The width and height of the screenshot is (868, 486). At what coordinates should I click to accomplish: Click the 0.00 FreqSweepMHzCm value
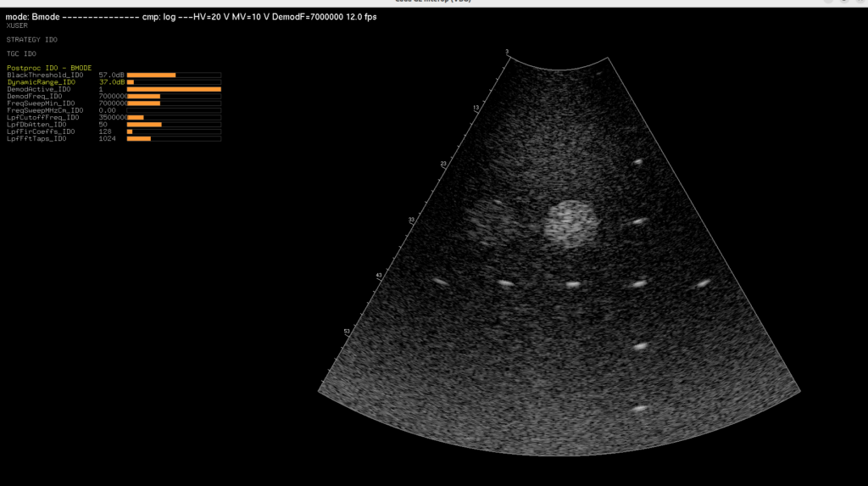click(x=107, y=110)
